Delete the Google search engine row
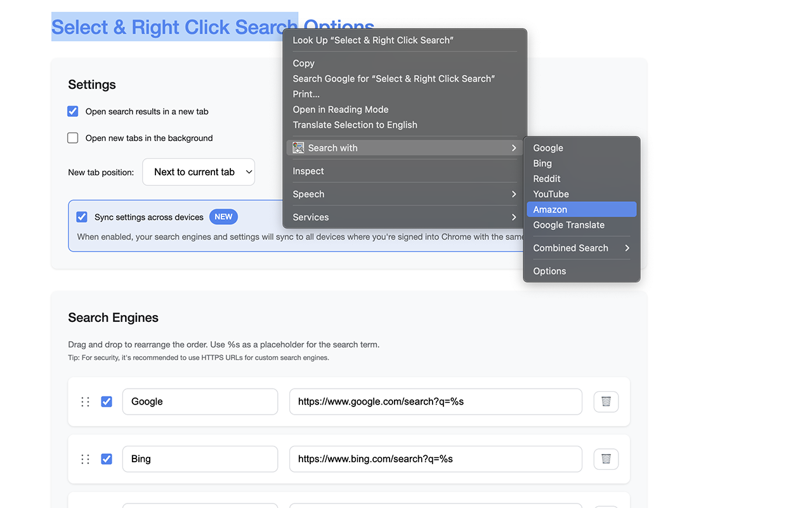The height and width of the screenshot is (508, 812). tap(606, 401)
